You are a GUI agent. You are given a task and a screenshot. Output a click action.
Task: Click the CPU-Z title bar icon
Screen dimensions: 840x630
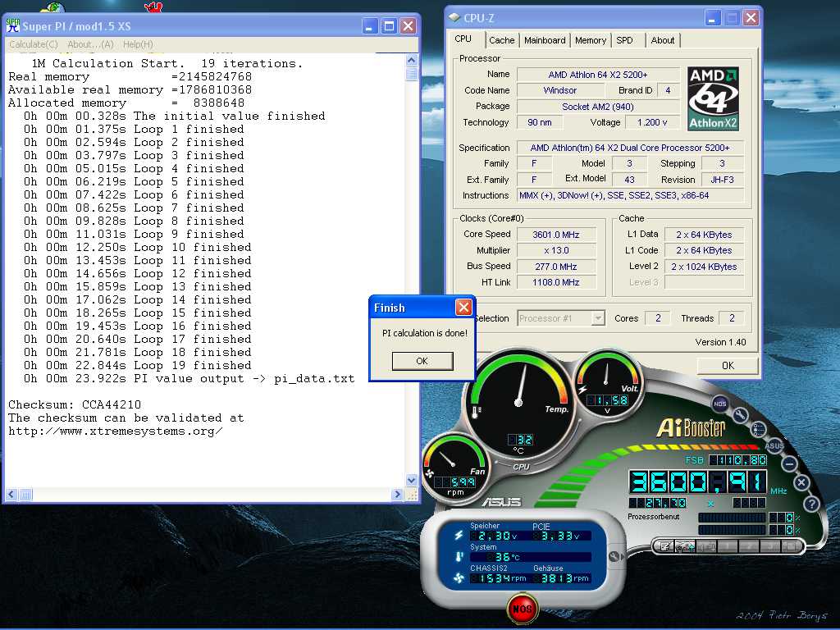[x=454, y=18]
